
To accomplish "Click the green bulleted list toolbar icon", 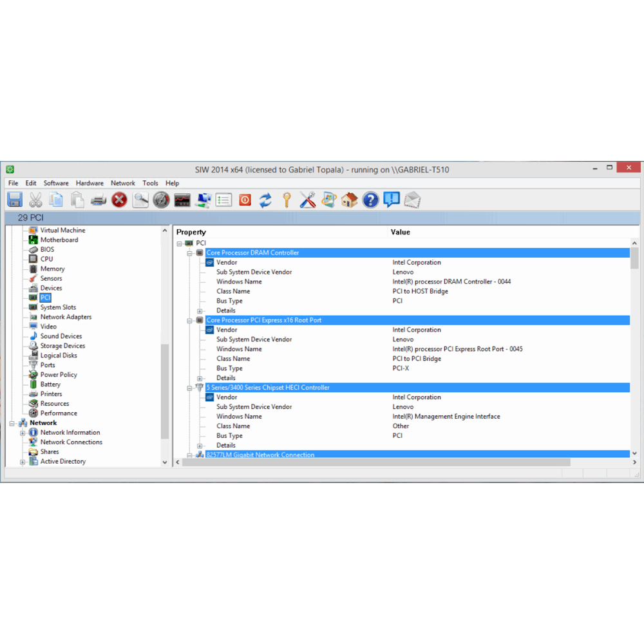I will tap(224, 200).
